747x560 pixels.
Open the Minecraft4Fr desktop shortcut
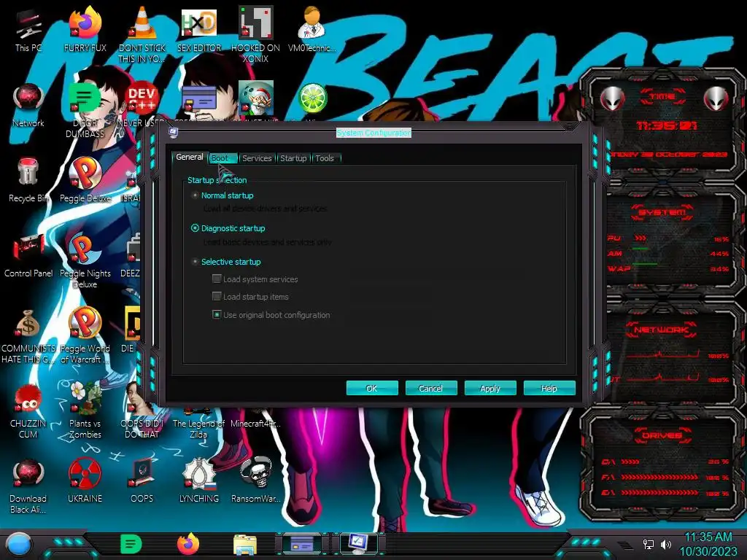tap(255, 423)
